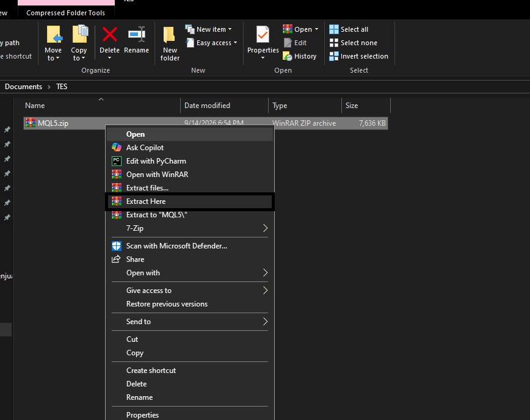The height and width of the screenshot is (420, 530).
Task: Select Create shortcut entry
Action: pyautogui.click(x=190, y=370)
